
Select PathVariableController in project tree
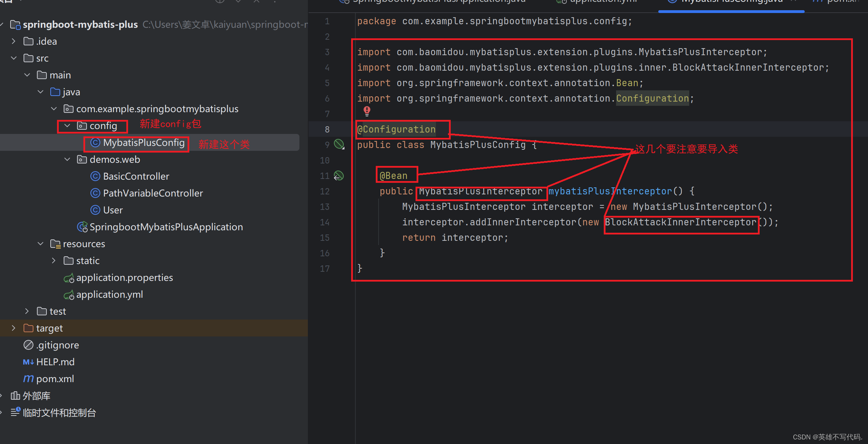click(x=153, y=193)
